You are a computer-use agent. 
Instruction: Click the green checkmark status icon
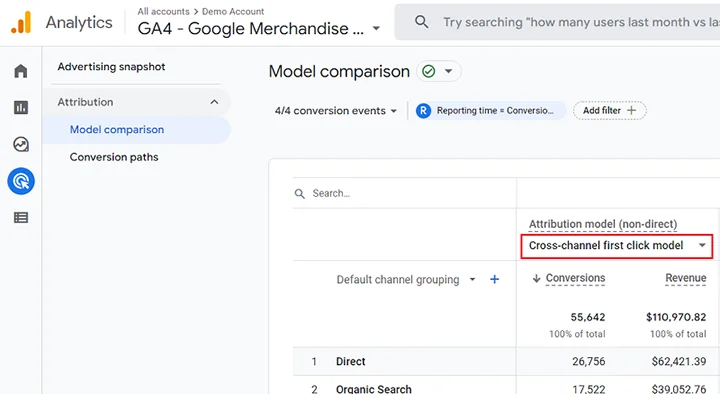pyautogui.click(x=428, y=71)
